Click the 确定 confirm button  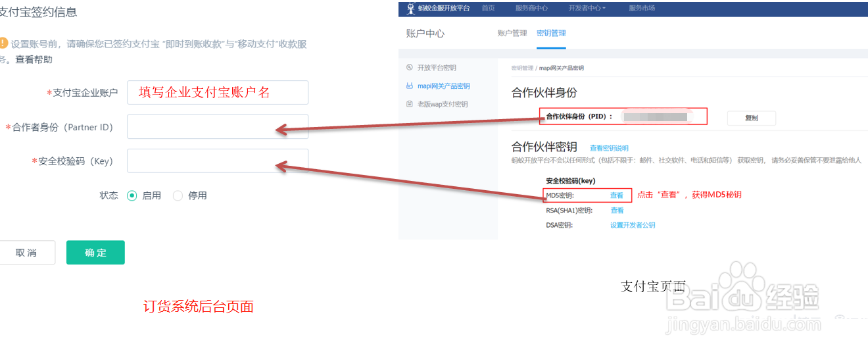pos(95,253)
